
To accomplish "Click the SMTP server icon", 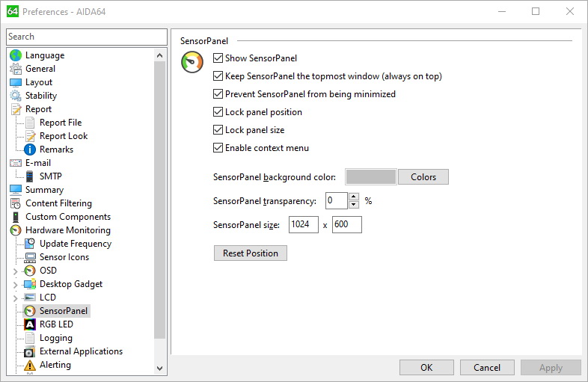I will point(30,176).
